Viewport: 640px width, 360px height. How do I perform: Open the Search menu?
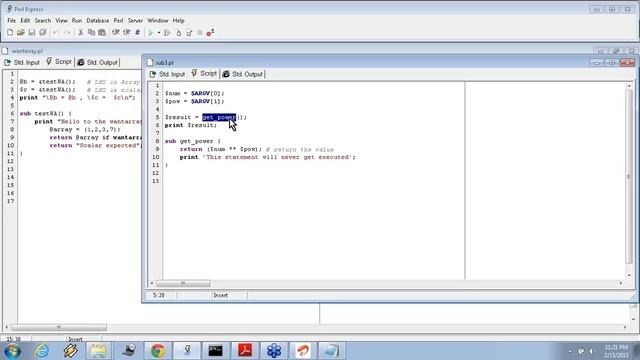[x=42, y=20]
